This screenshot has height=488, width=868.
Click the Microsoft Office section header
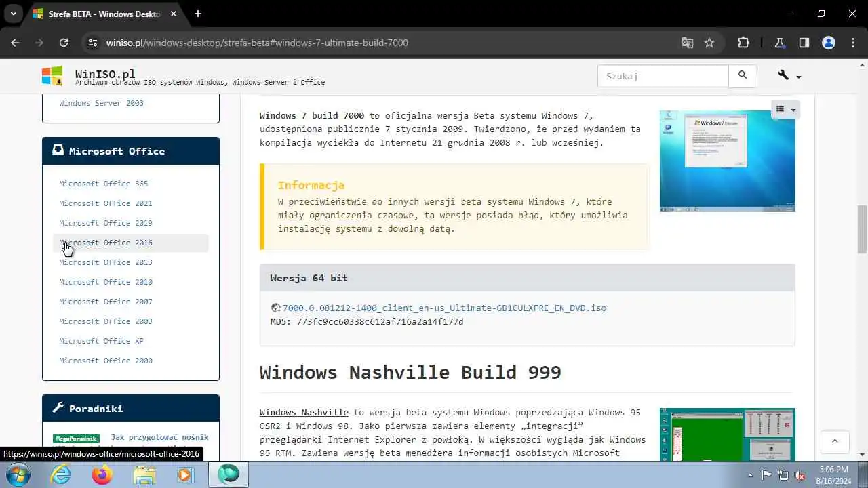click(131, 151)
